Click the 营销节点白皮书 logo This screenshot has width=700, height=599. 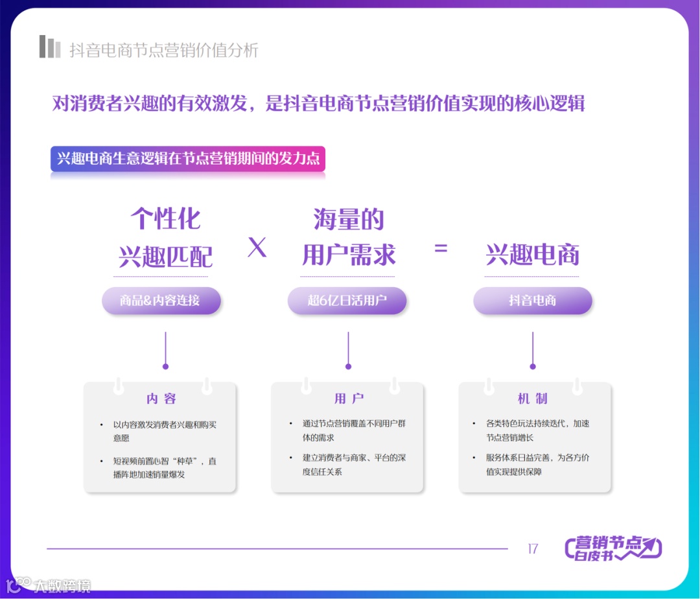point(613,548)
